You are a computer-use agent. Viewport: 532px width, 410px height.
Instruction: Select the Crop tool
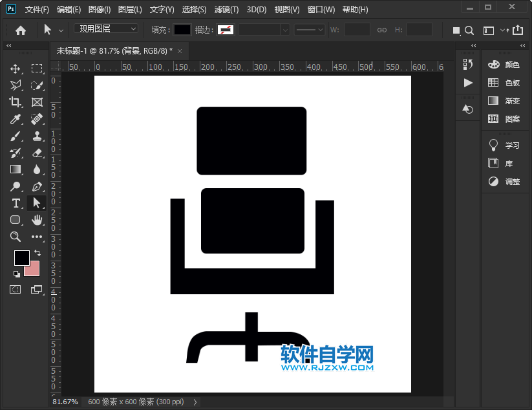point(15,102)
